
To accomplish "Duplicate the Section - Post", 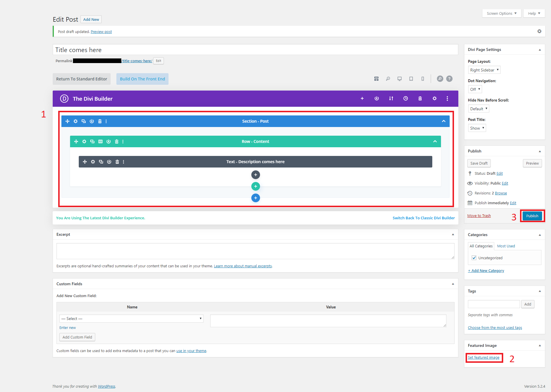I will pos(84,121).
